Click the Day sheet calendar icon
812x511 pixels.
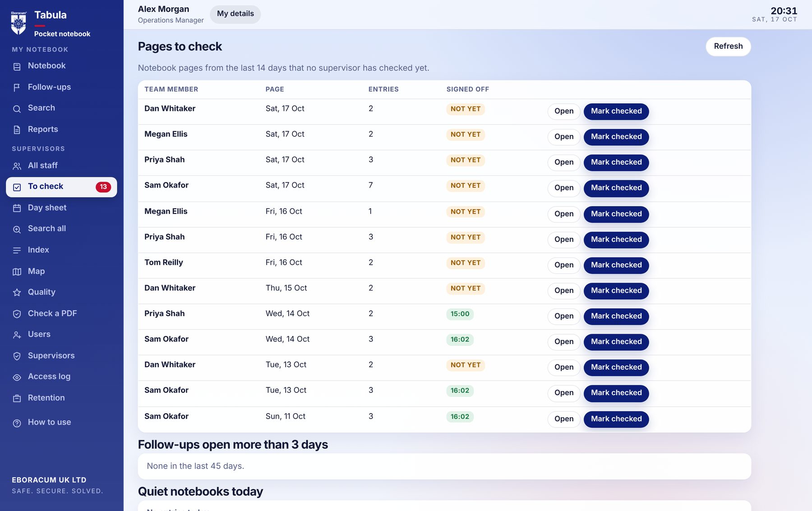(17, 208)
